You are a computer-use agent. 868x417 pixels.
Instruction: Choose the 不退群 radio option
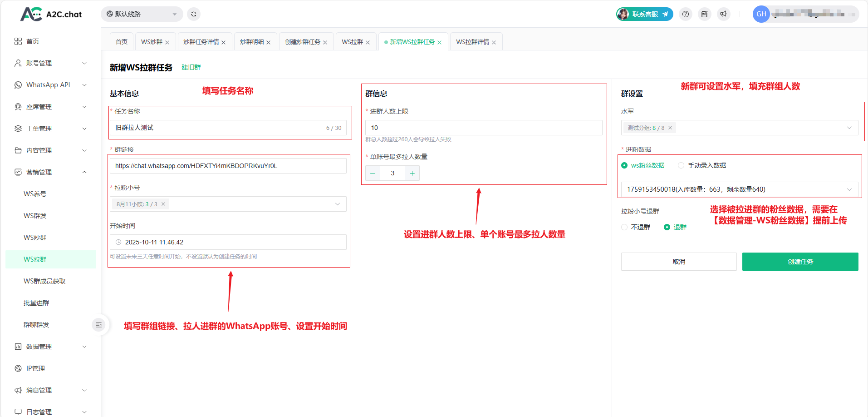pos(624,227)
